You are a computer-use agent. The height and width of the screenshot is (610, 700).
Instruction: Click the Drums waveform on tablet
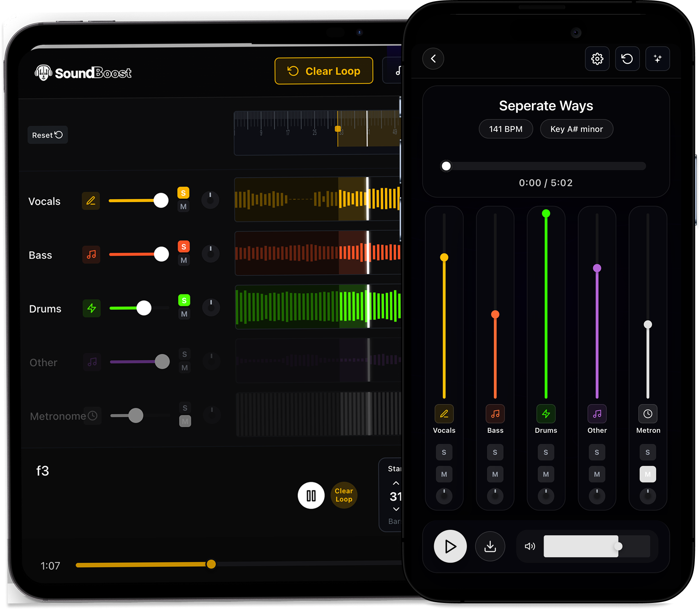(318, 306)
